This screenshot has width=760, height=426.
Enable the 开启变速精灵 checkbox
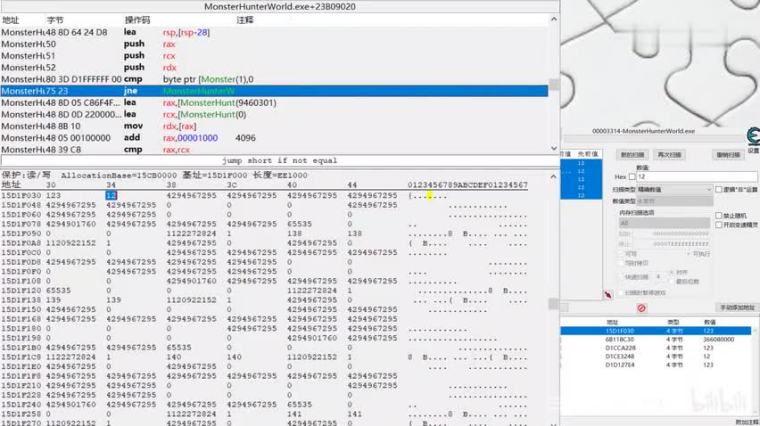[x=718, y=225]
